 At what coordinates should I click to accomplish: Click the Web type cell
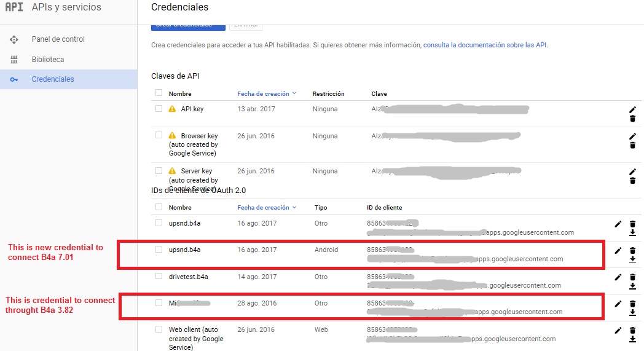click(x=321, y=329)
